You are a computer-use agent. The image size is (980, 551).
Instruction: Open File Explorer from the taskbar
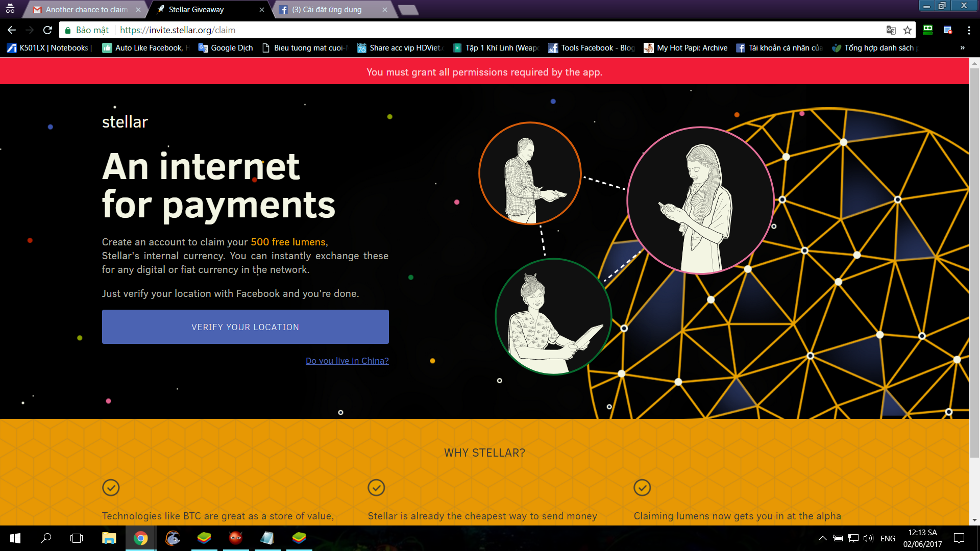click(109, 538)
